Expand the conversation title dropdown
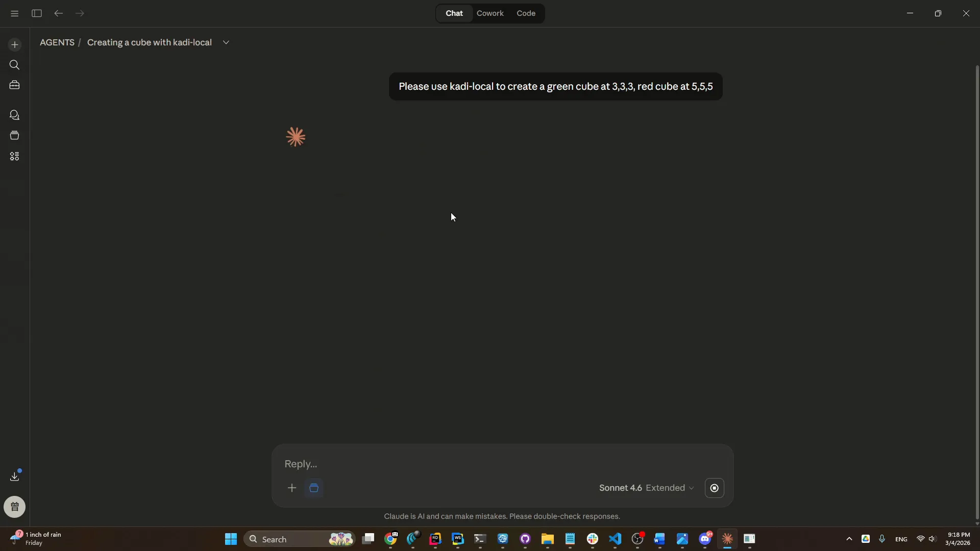980x551 pixels. point(226,42)
